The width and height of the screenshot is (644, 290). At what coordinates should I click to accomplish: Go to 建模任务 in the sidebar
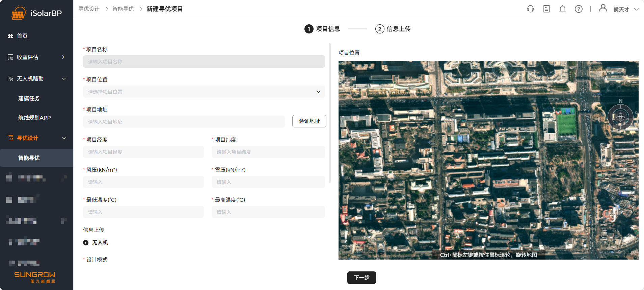pos(29,98)
